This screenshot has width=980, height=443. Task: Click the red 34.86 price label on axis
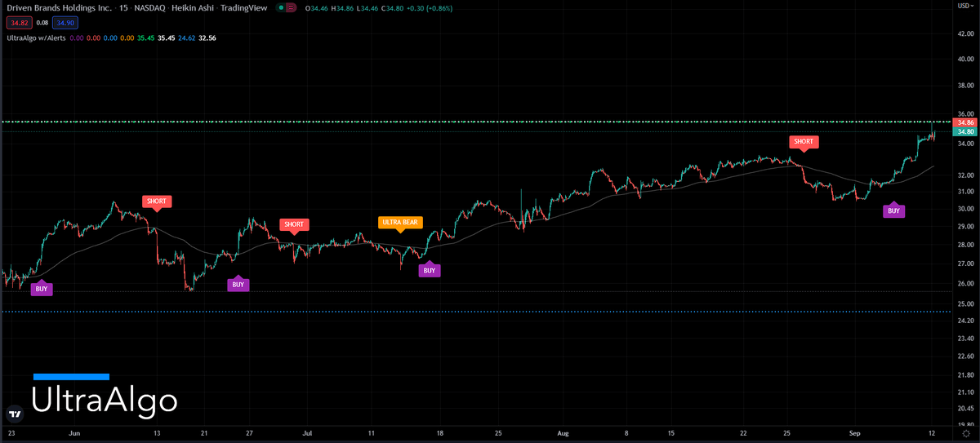966,122
